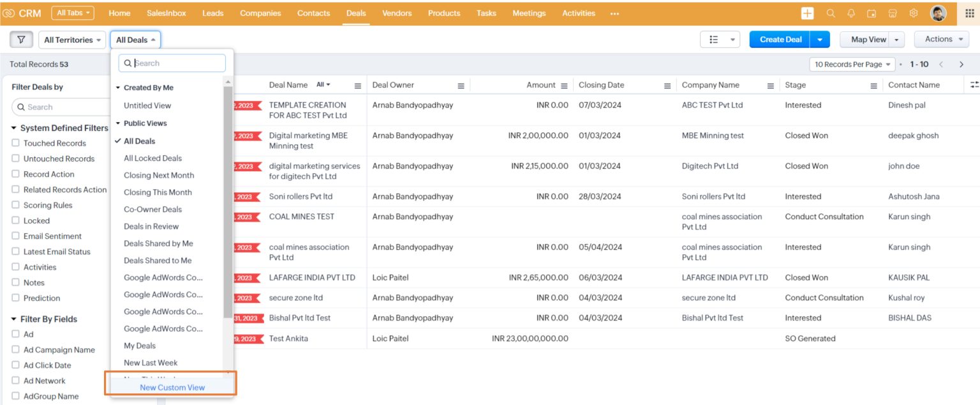Viewport: 980px width, 405px height.
Task: Open the Deal Name column menu icon
Action: point(358,86)
